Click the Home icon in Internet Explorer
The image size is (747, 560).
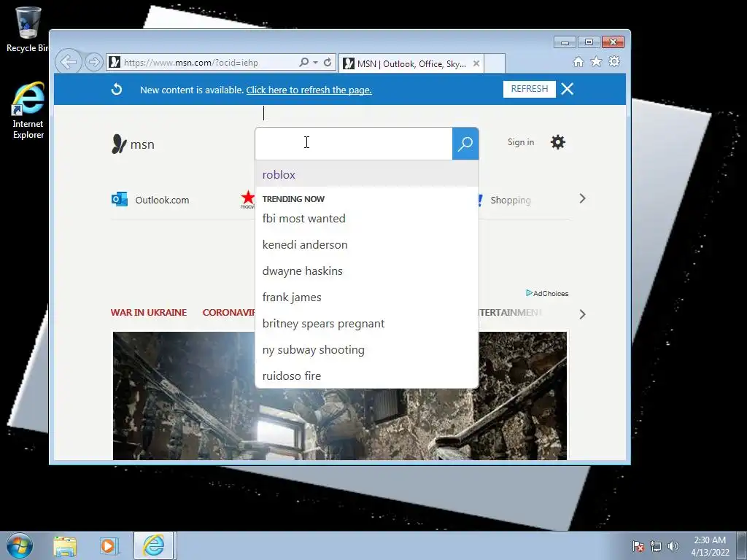578,62
